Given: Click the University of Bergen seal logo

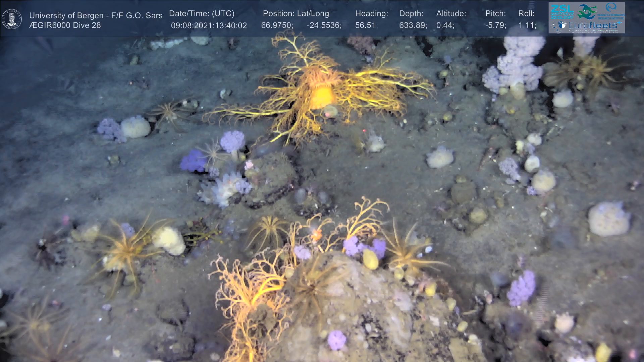Looking at the screenshot, I should click(x=12, y=19).
